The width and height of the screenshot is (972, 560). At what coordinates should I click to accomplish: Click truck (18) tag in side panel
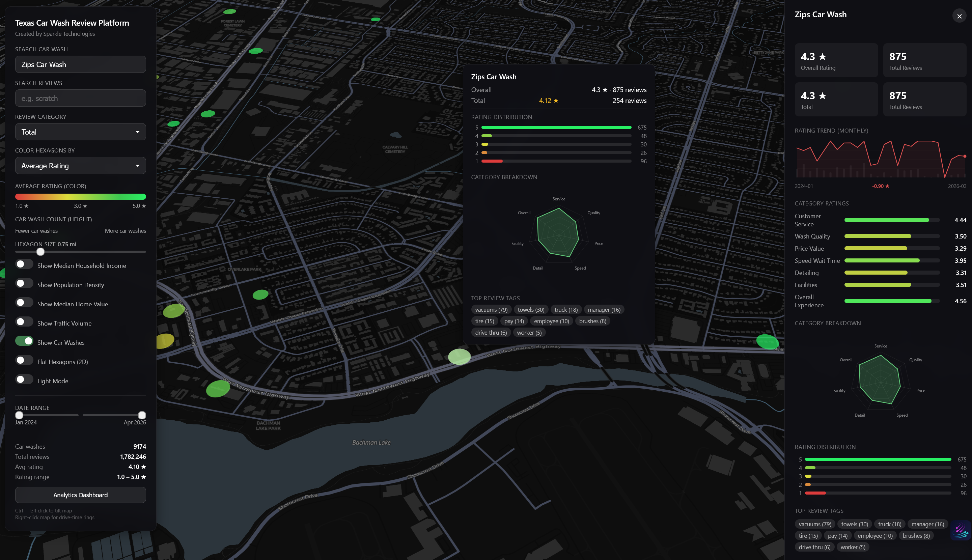889,524
